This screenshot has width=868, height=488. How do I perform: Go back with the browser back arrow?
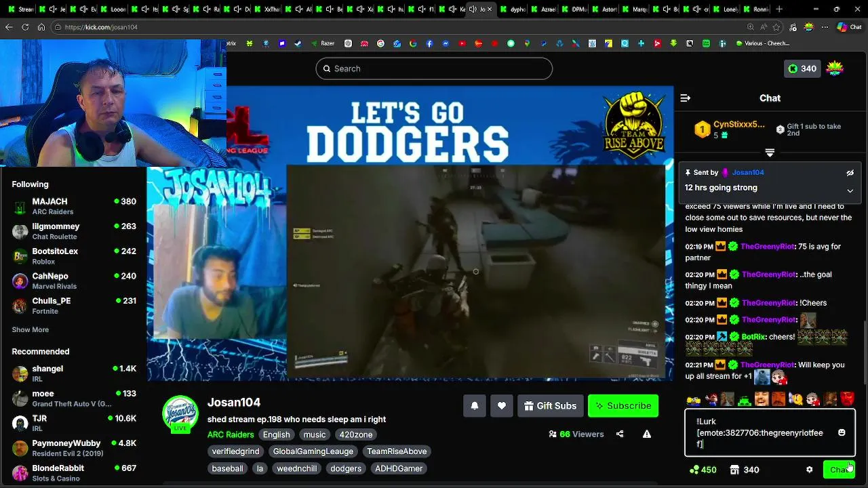tap(9, 27)
